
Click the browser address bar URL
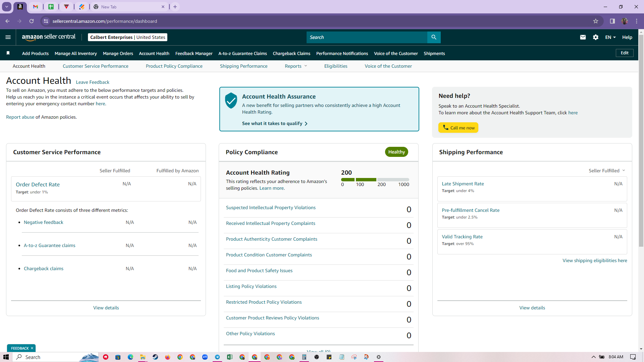tap(105, 21)
